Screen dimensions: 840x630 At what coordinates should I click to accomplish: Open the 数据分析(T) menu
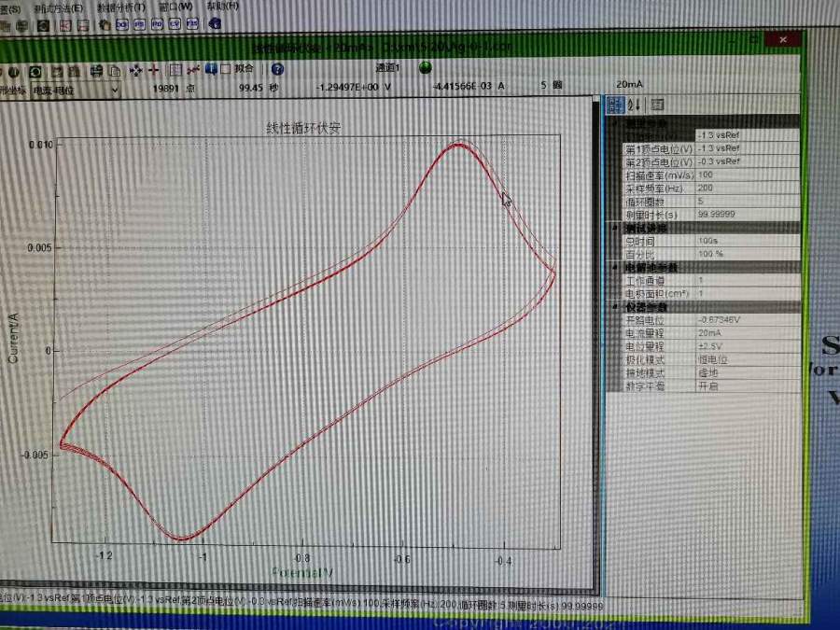(x=121, y=7)
